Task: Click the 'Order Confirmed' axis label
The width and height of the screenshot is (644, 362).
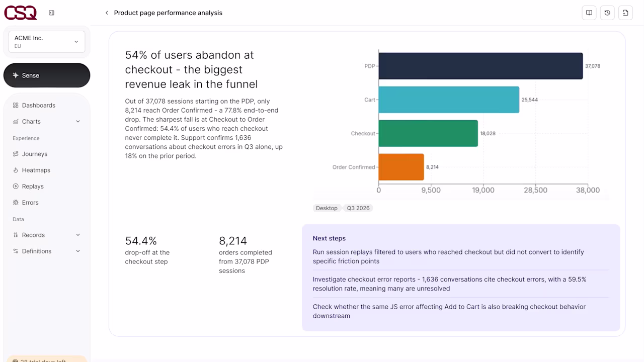Action: pyautogui.click(x=354, y=167)
